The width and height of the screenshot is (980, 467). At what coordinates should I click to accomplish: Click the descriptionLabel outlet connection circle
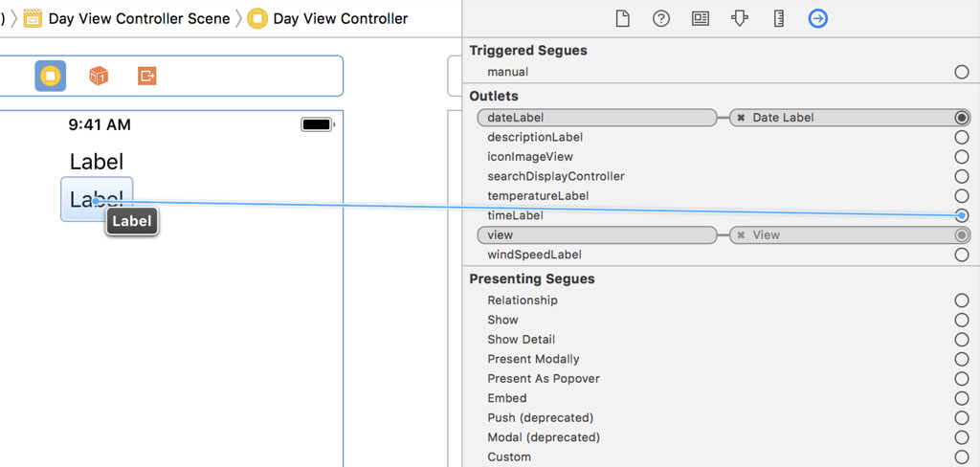(x=962, y=137)
